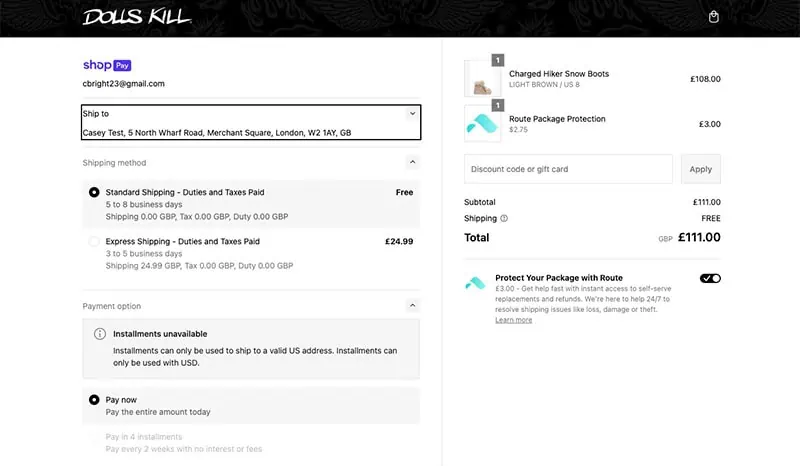Apply the discount code

coord(701,169)
